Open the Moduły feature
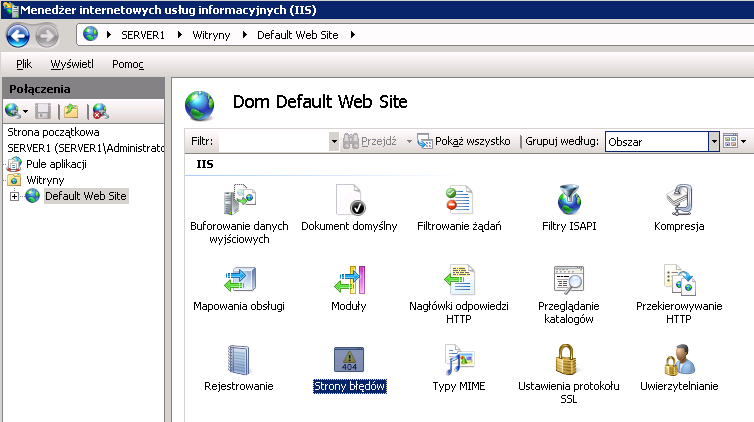This screenshot has height=422, width=754. pyautogui.click(x=349, y=288)
